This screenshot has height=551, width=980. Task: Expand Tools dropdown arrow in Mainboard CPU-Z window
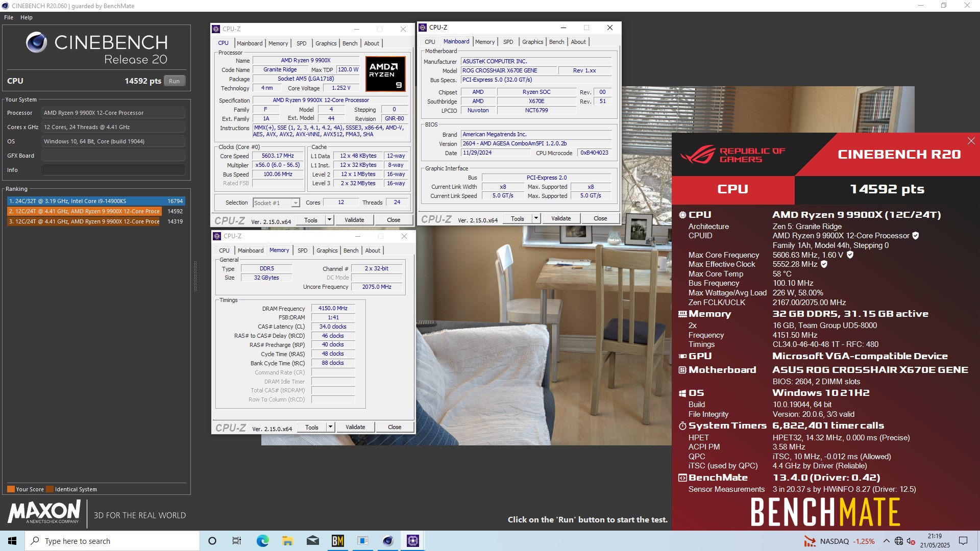click(x=536, y=218)
